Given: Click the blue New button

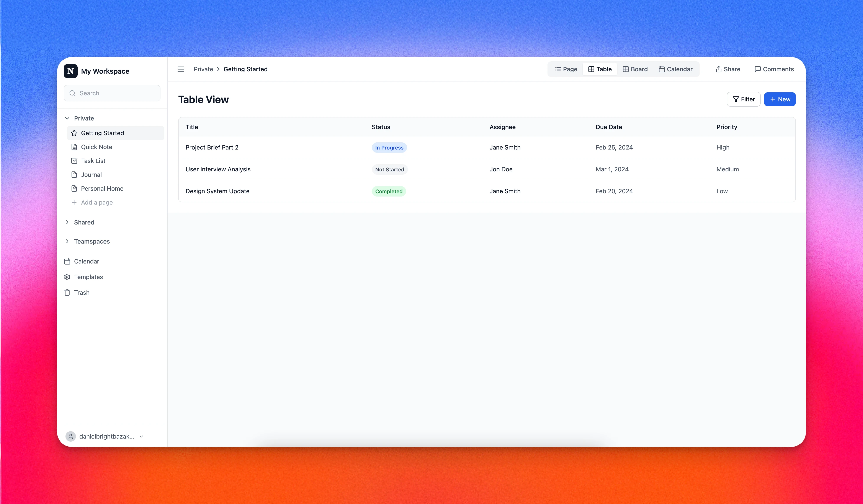Looking at the screenshot, I should pyautogui.click(x=780, y=99).
